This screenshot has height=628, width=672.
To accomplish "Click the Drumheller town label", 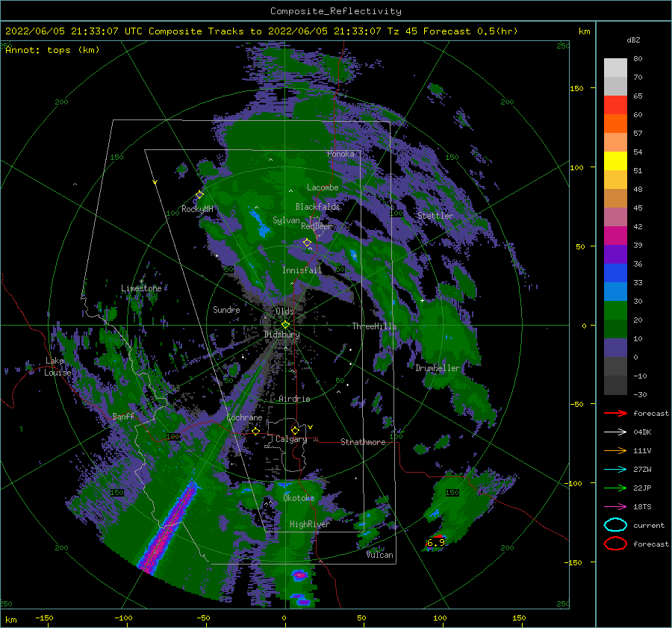I will tap(438, 368).
